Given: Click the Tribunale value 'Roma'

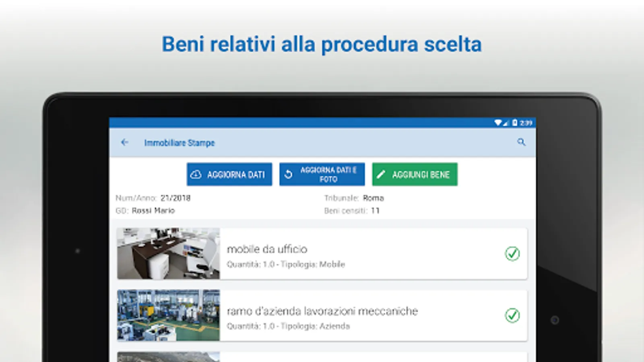Looking at the screenshot, I should (374, 198).
